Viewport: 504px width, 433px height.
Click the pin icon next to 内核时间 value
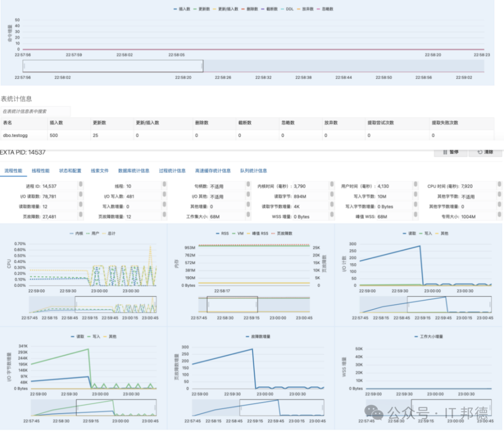[331, 186]
